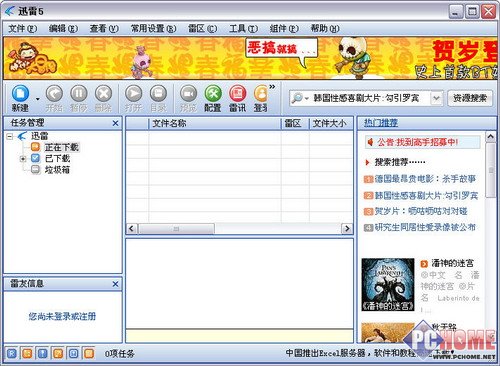This screenshot has width=500, height=366.
Task: Click the task list scroll-left arrow
Action: pos(131,229)
